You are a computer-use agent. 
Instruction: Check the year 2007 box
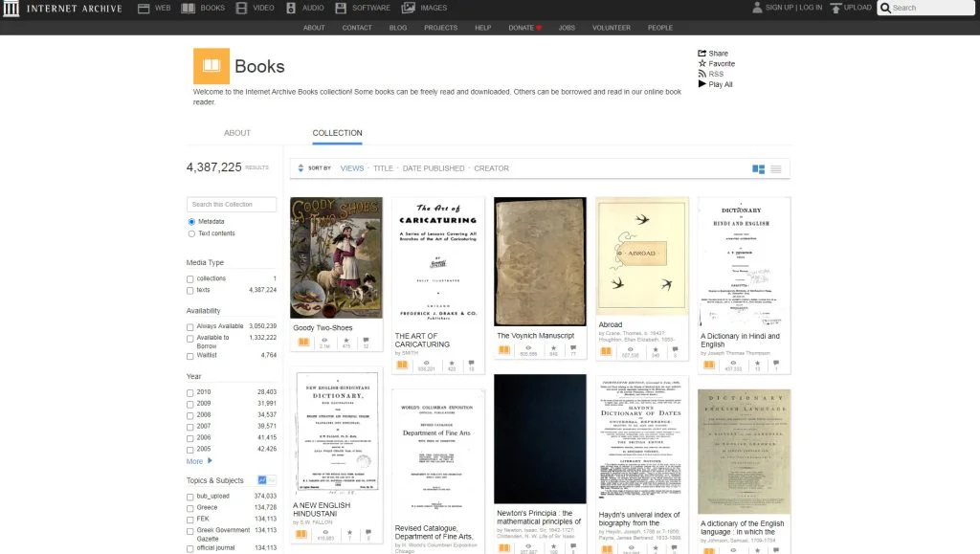pyautogui.click(x=190, y=427)
